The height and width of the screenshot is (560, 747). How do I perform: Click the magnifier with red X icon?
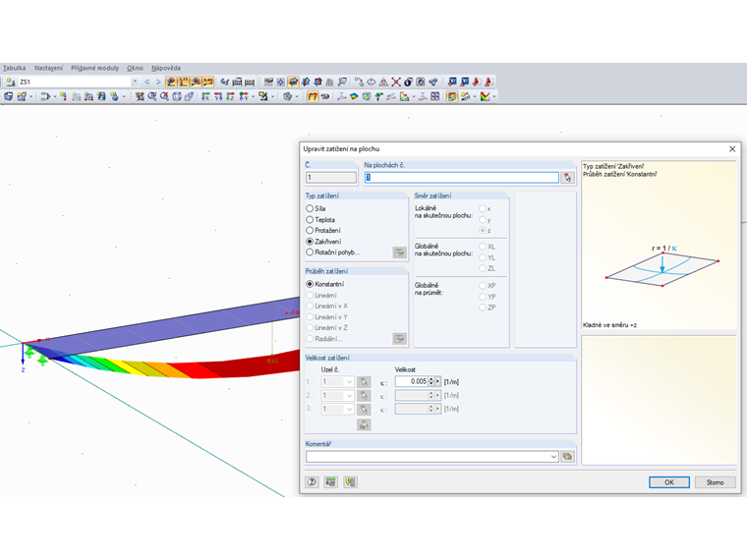pyautogui.click(x=164, y=96)
